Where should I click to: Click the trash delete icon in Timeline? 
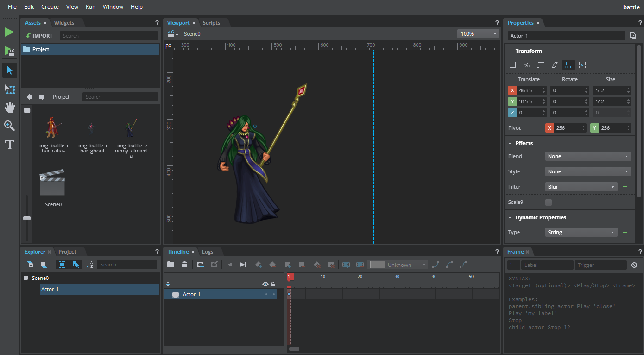click(x=184, y=265)
